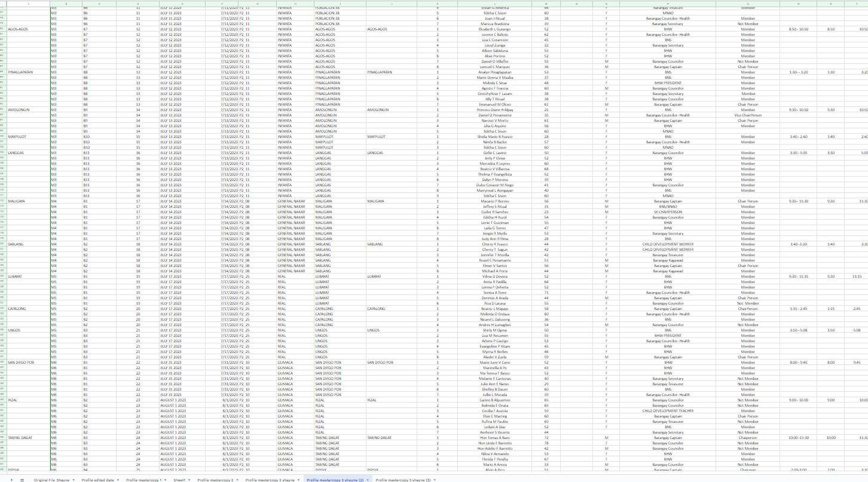The image size is (868, 482).
Task: Select the column E header
Action: coord(182,4)
